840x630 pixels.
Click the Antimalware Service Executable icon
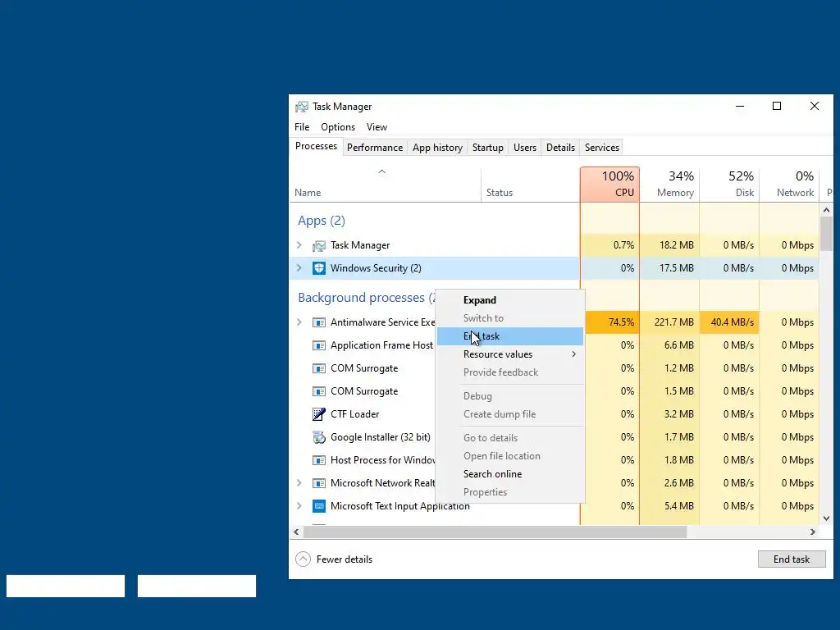[x=319, y=322]
